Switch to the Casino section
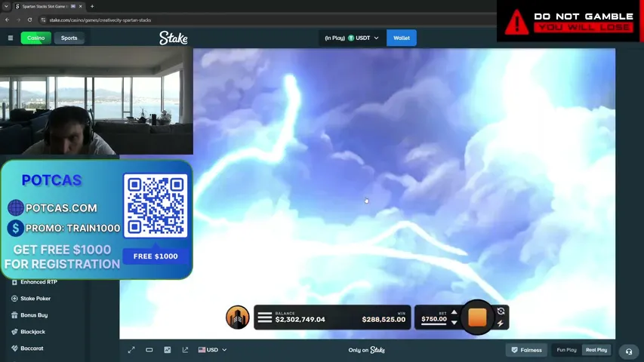The height and width of the screenshot is (362, 644). [36, 38]
